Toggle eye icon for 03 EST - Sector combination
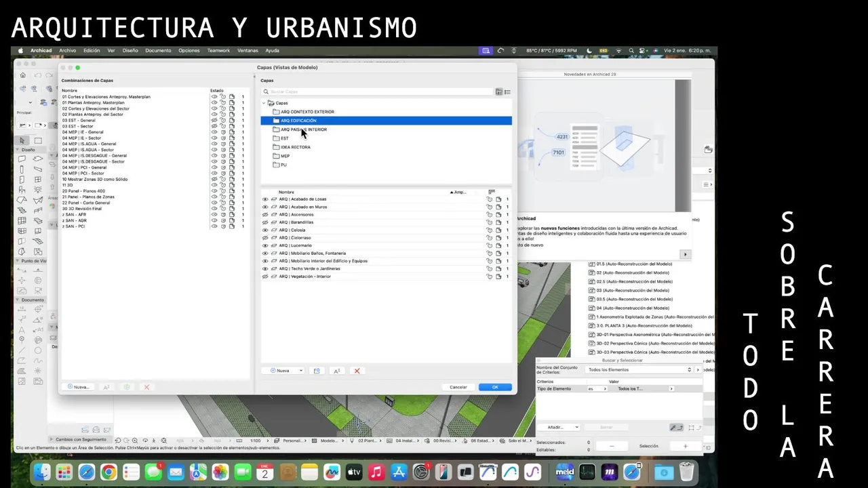 214,127
